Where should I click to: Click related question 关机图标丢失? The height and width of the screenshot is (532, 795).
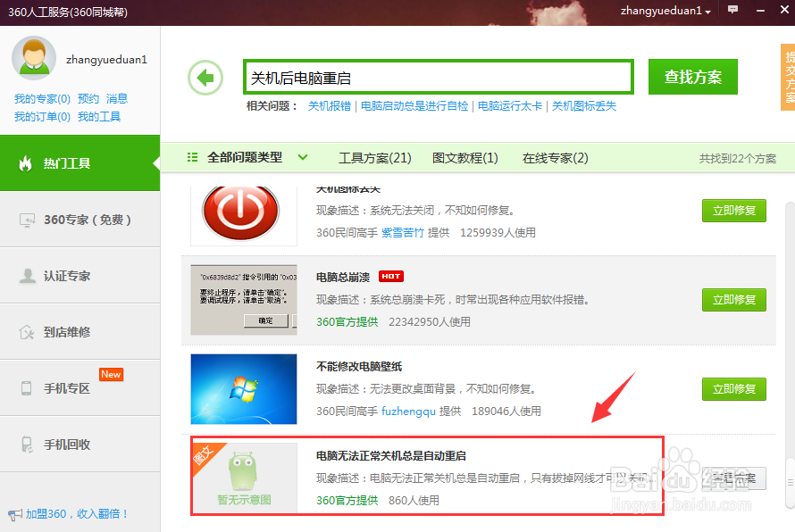(584, 106)
